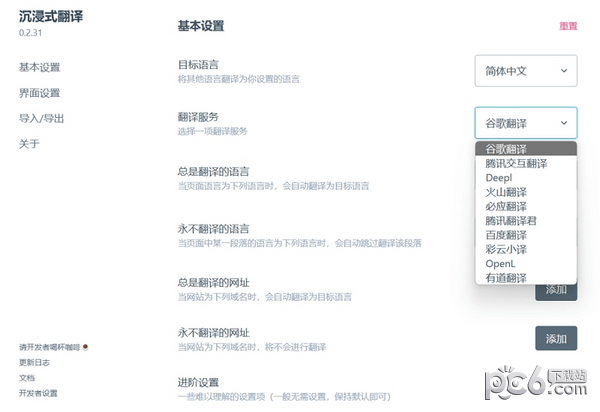Screen dimensions: 600x412
Task: Select 彩云小译 option
Action: click(526, 249)
